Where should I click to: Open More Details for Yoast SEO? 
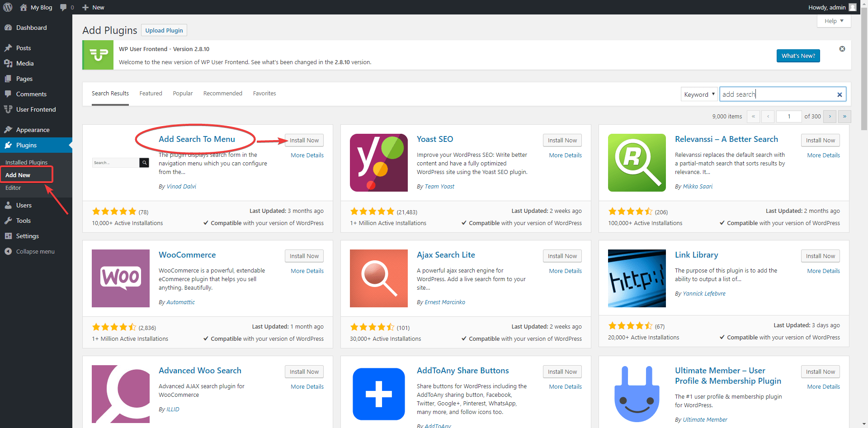565,155
